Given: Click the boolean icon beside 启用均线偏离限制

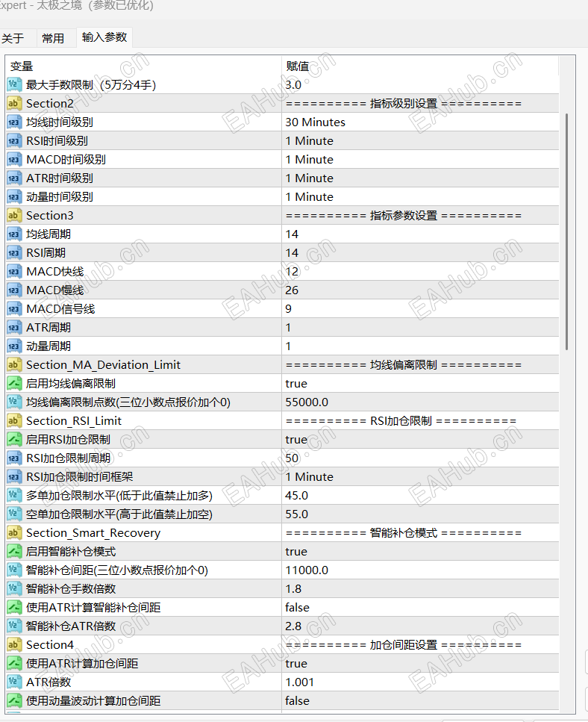Looking at the screenshot, I should pyautogui.click(x=14, y=383).
